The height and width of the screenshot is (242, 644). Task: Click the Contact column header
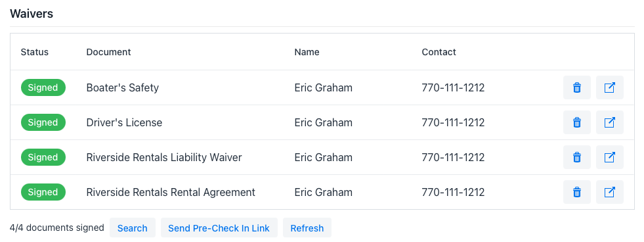pyautogui.click(x=439, y=52)
